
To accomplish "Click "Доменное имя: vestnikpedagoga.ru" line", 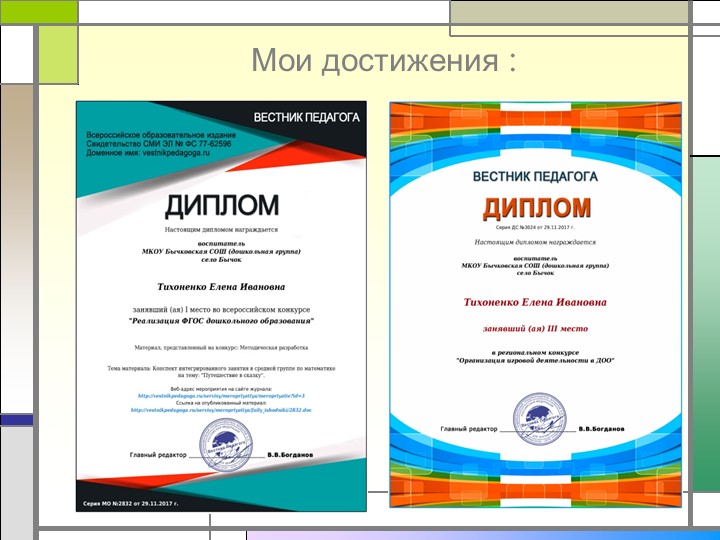I will point(148,152).
